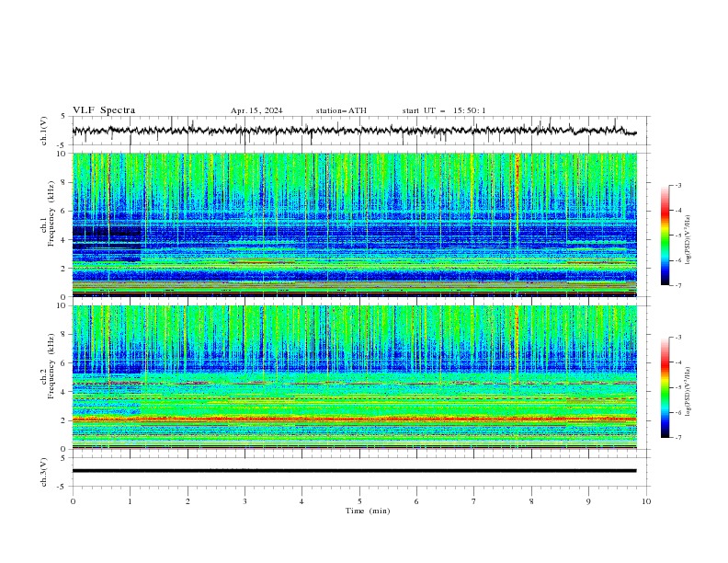Screen dimensions: 728x563
Task: Select the date "Apr. 15, 2024"
Action: [x=256, y=110]
